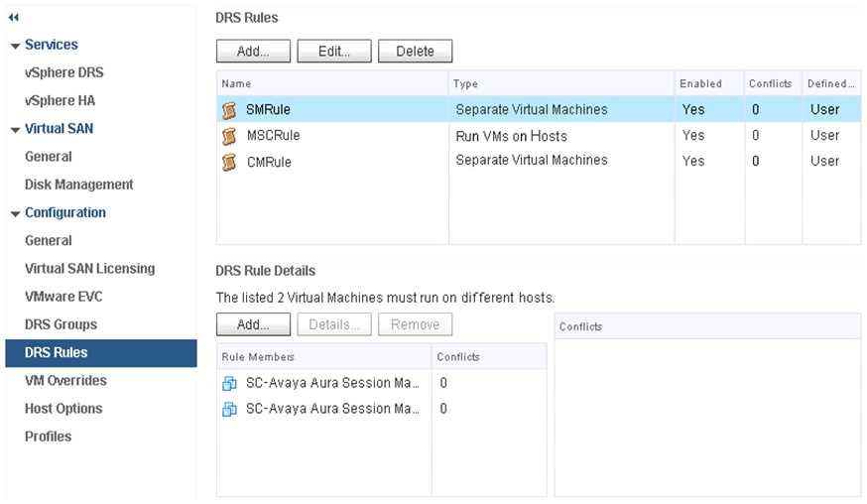The image size is (867, 504).
Task: Click the MSCRule scroll icon
Action: pos(229,136)
